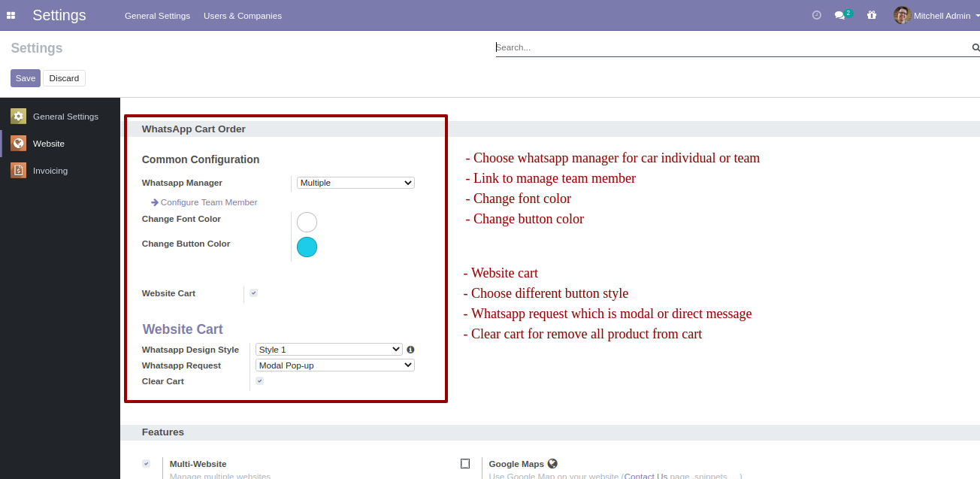Click the Save button

coord(26,78)
